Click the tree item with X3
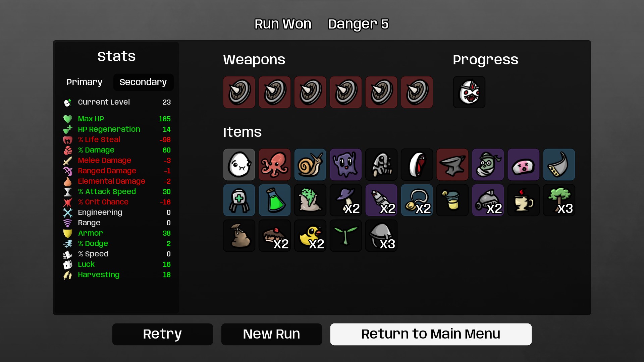The width and height of the screenshot is (644, 362). (559, 200)
